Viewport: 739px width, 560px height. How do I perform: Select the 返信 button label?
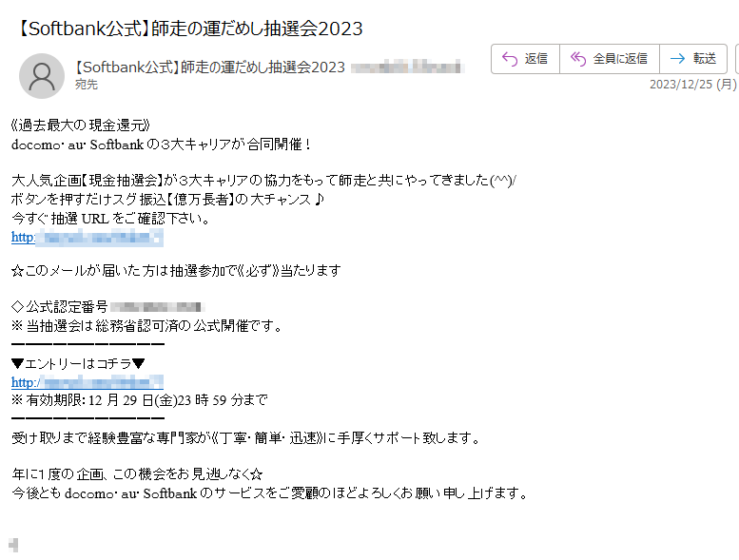(535, 59)
